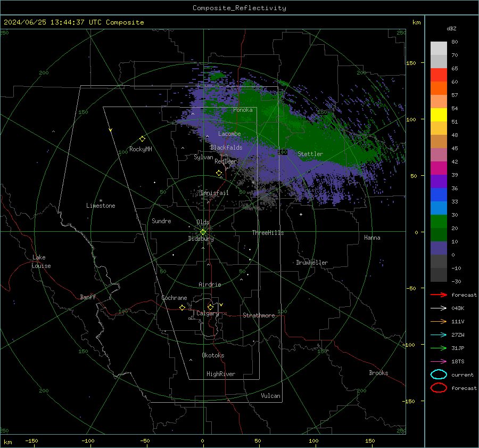
Task: Click the orange 111V arrow legend icon
Action: coord(439,321)
